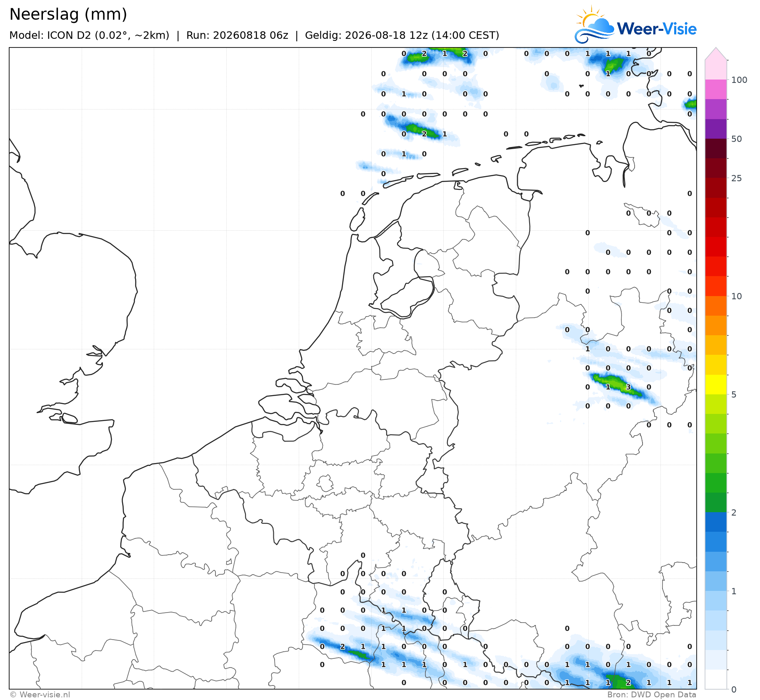Select the yellow 5 mm color band
Viewport: 760px width, 700px height.
(x=716, y=385)
